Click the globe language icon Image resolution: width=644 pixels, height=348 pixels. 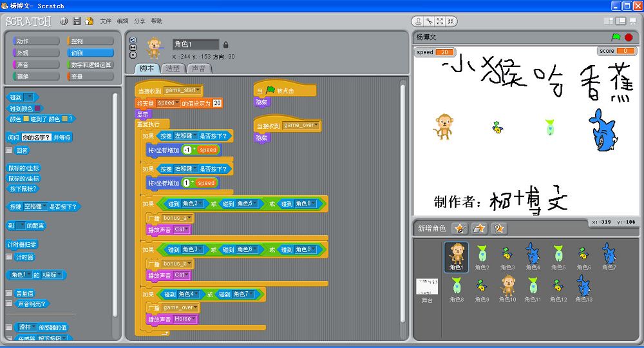64,21
